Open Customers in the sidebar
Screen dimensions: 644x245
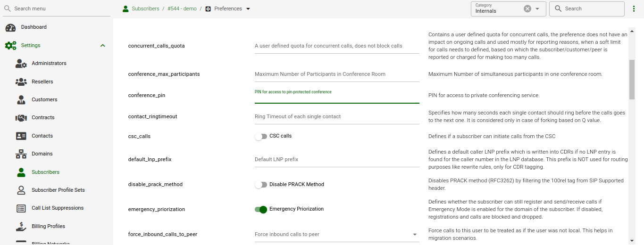pyautogui.click(x=44, y=100)
